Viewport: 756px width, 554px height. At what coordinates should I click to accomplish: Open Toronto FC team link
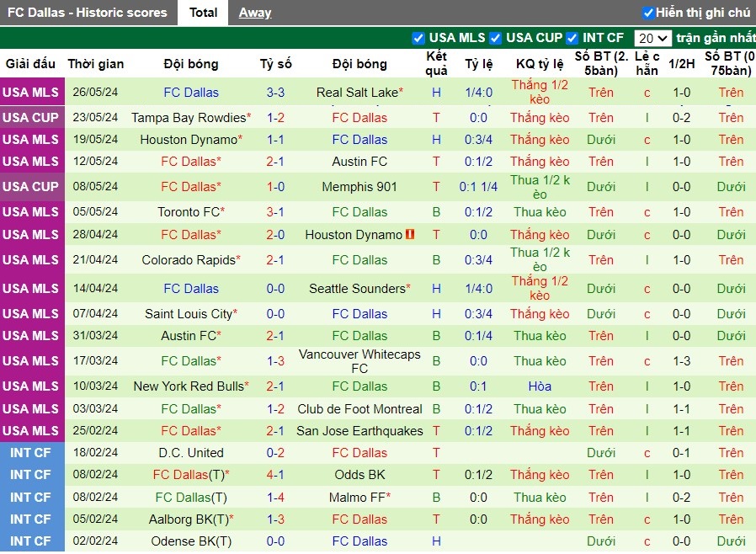point(189,212)
